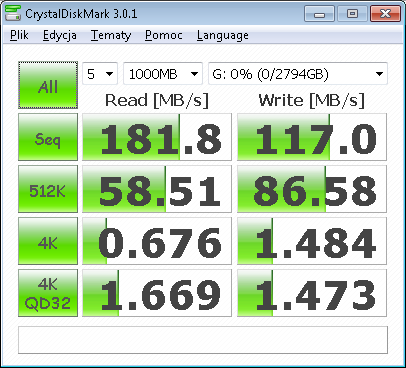Image resolution: width=406 pixels, height=368 pixels.
Task: Start the 4K QD32 benchmark test
Action: pos(48,293)
